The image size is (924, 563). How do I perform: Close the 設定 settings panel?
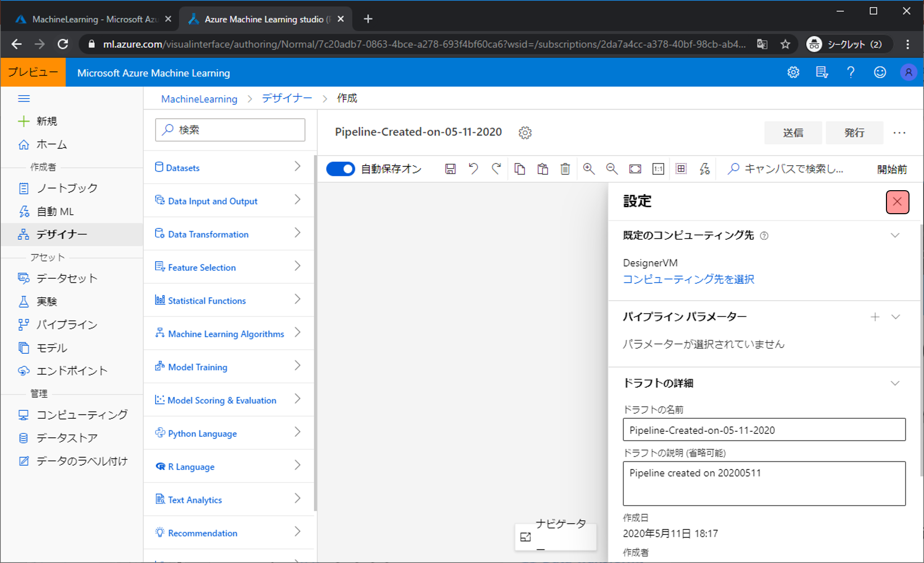pos(897,202)
